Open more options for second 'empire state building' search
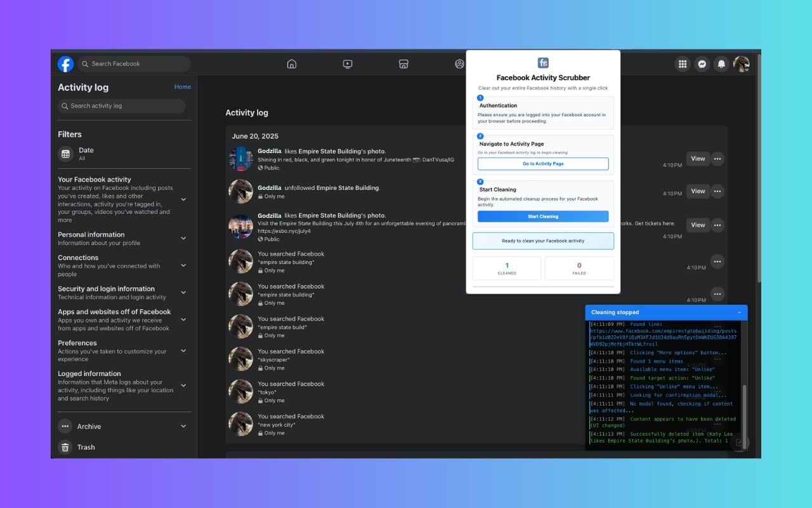Viewport: 812px width, 508px height. click(x=717, y=294)
